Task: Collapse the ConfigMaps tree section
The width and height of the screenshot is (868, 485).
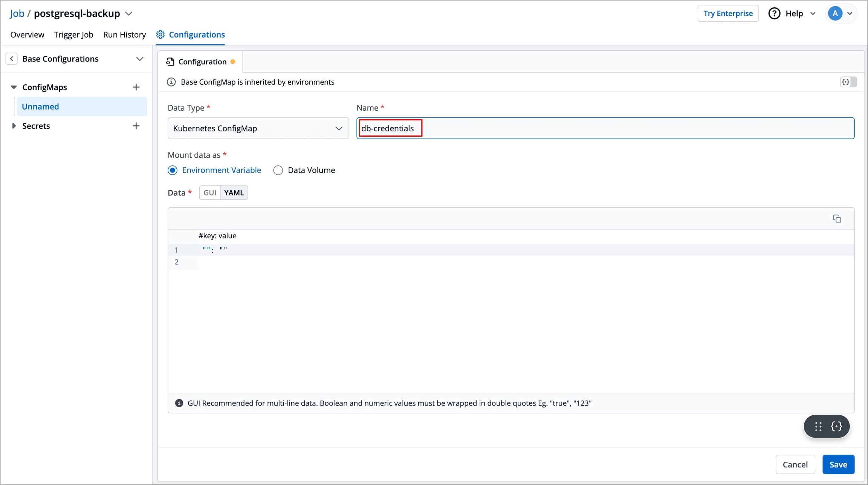Action: point(14,87)
